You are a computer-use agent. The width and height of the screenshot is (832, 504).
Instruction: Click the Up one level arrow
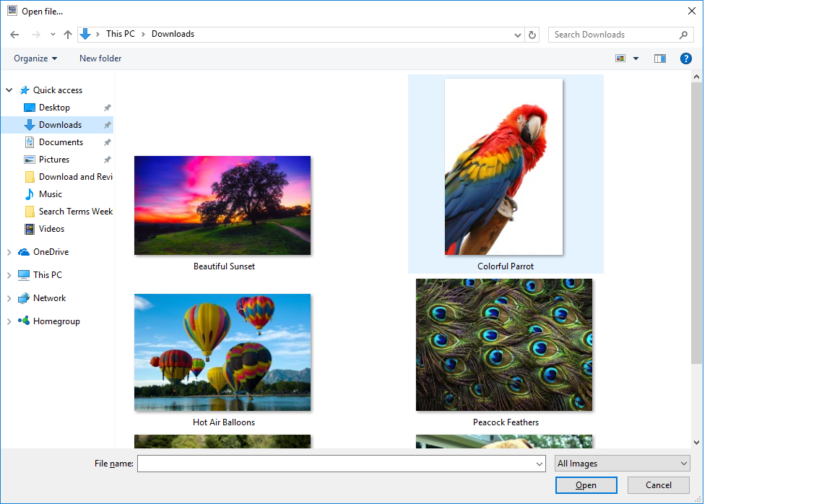point(68,35)
